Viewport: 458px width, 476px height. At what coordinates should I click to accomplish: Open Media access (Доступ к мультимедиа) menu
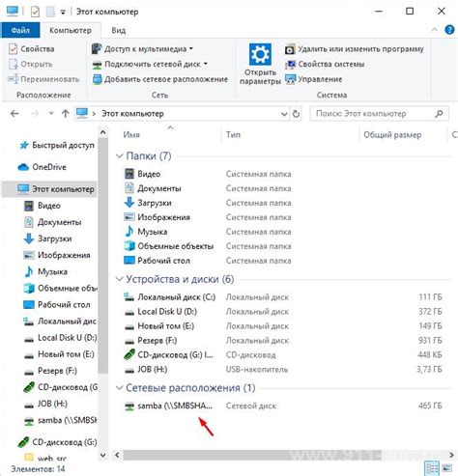click(x=142, y=49)
